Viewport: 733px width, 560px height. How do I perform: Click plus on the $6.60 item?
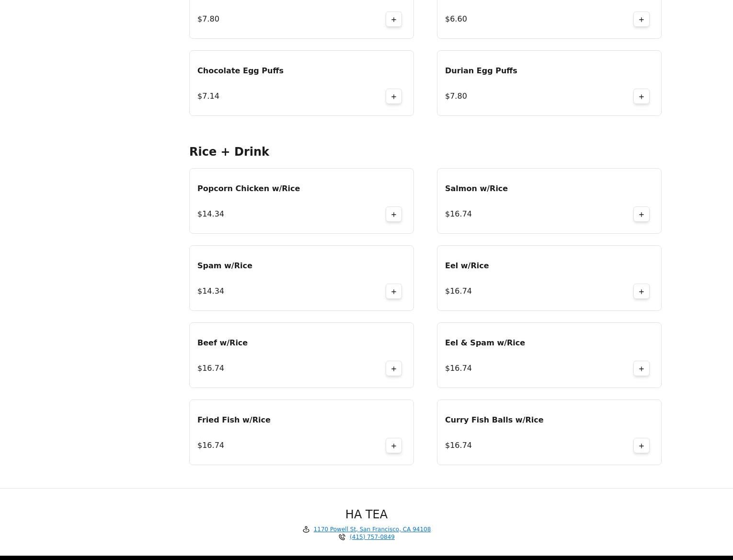click(641, 19)
